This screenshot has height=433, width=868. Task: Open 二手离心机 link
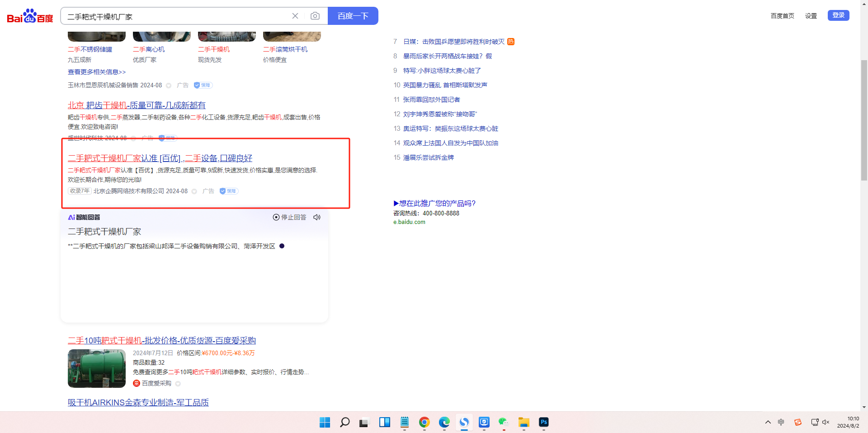[x=149, y=49]
